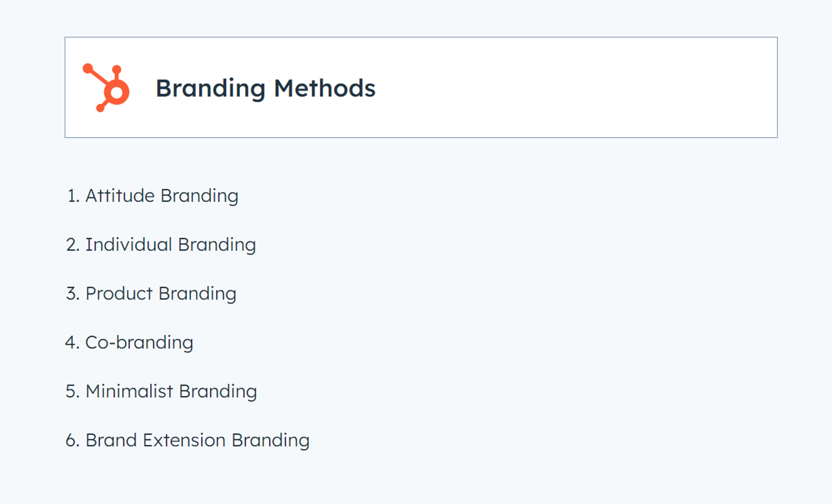Click the "4." list number marker
832x504 pixels.
(x=73, y=343)
